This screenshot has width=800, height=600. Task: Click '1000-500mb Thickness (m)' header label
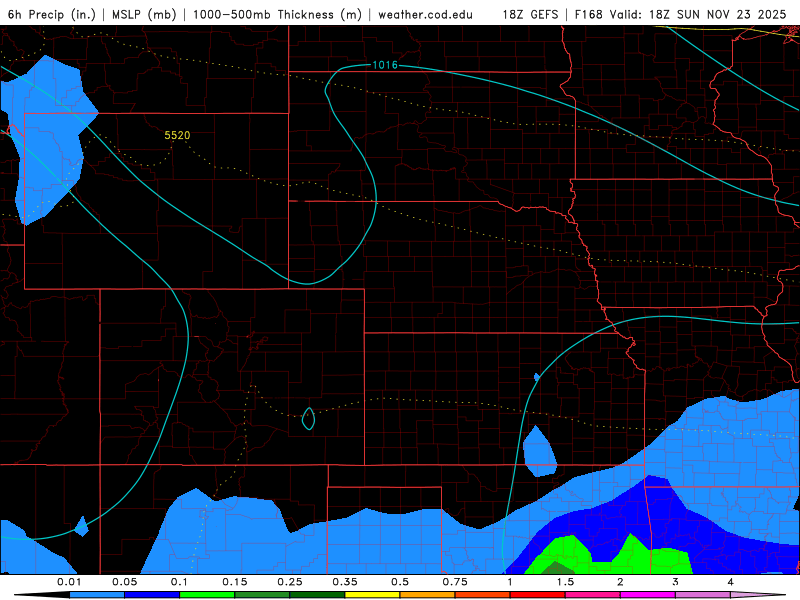(x=277, y=14)
